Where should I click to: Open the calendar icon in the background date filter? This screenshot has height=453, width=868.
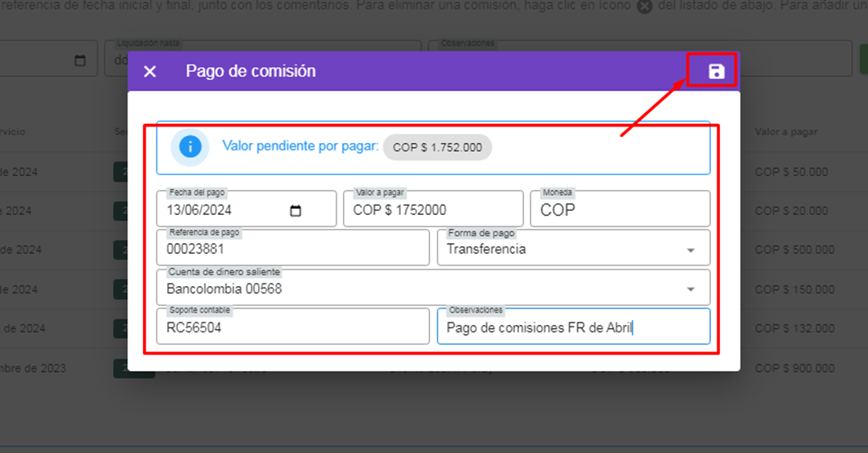(x=80, y=61)
